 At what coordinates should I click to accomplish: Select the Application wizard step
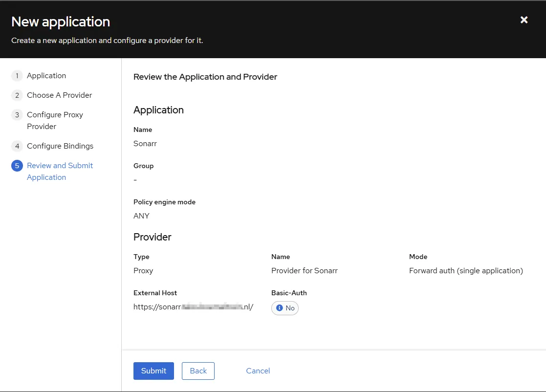point(46,76)
